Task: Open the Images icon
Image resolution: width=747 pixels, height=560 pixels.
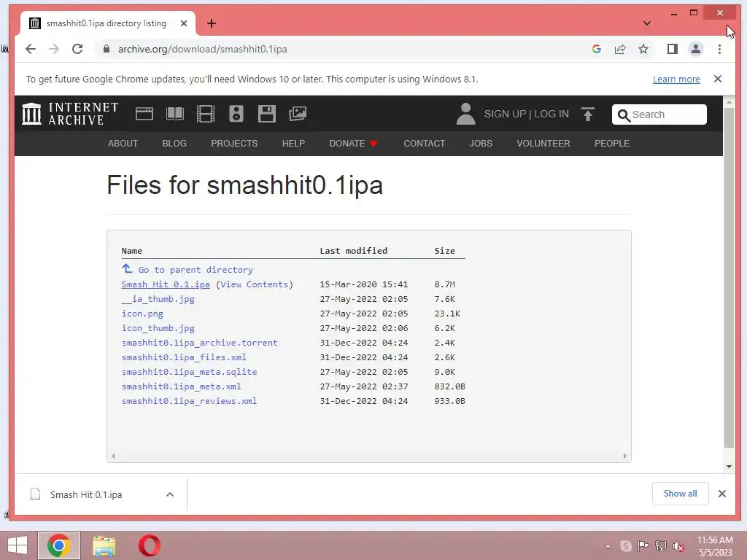Action: [x=298, y=114]
